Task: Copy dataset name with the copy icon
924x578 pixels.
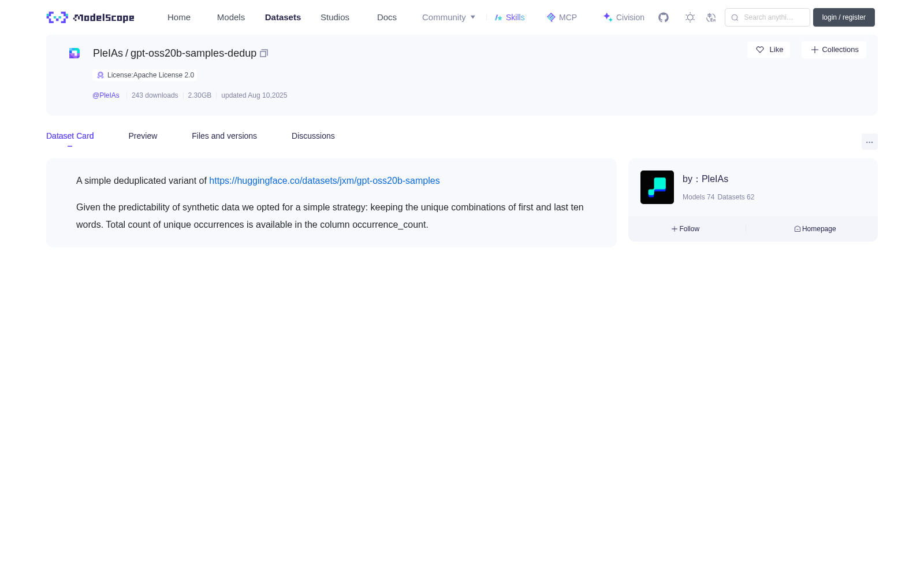Action: [264, 53]
